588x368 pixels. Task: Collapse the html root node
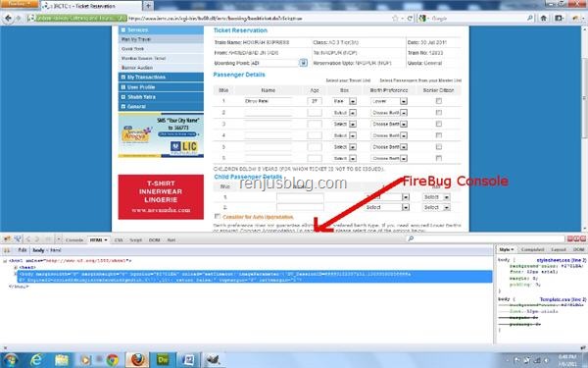pos(5,261)
